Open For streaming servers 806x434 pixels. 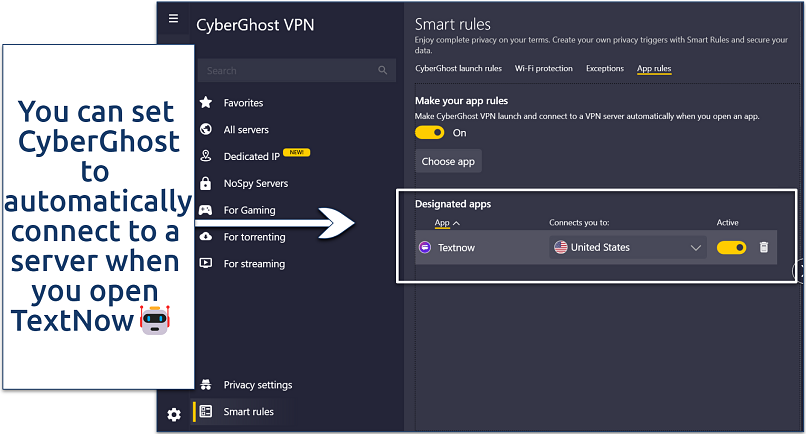tap(254, 263)
